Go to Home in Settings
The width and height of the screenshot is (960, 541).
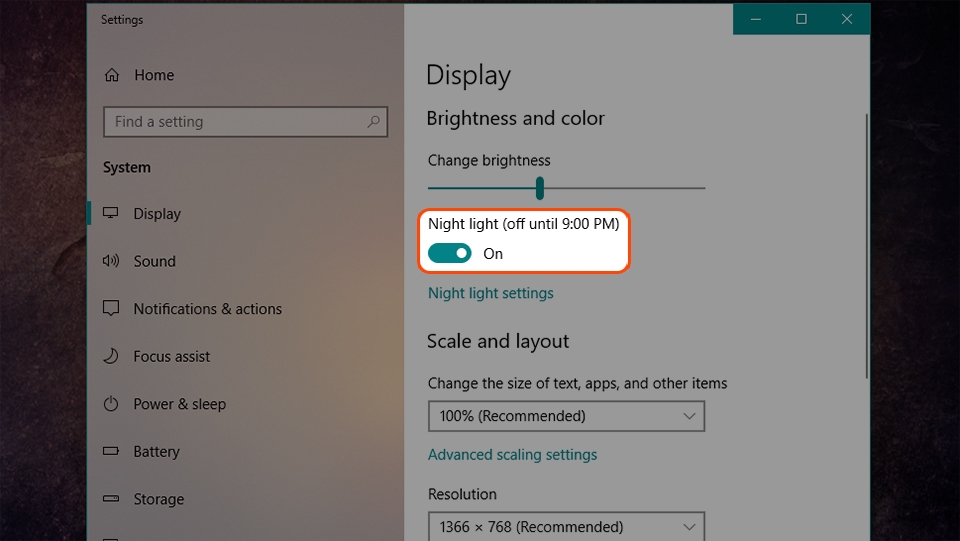coord(154,75)
